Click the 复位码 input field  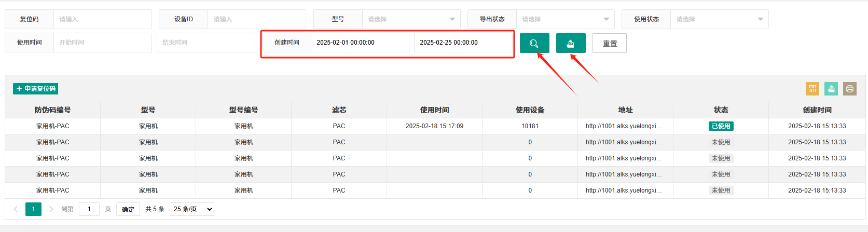[103, 19]
